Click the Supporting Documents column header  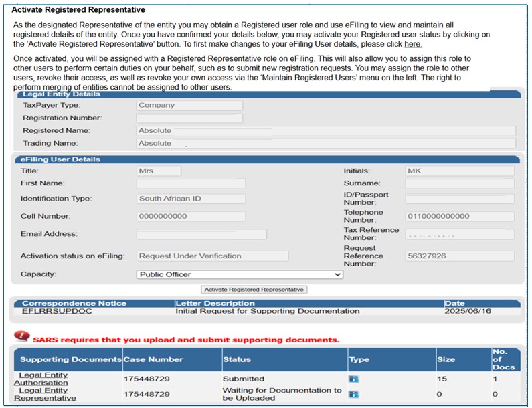71,359
